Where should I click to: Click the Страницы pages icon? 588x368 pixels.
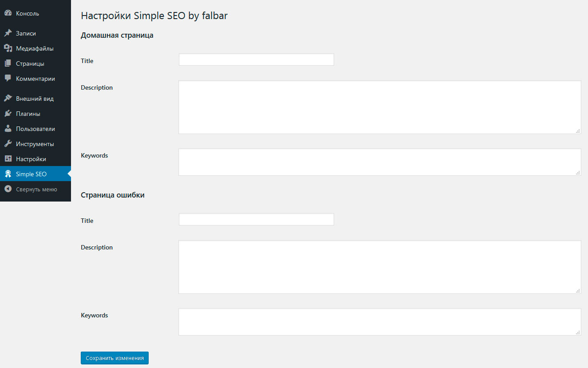click(8, 63)
